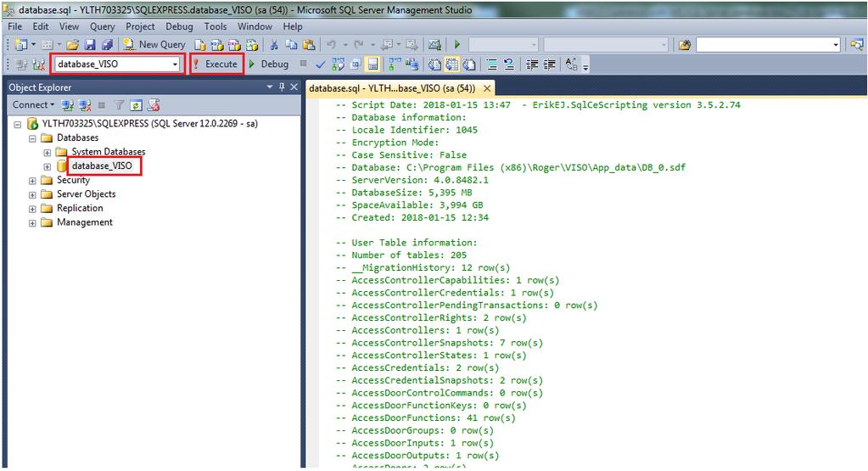Open the Project menu
This screenshot has height=471, width=868.
(x=140, y=26)
